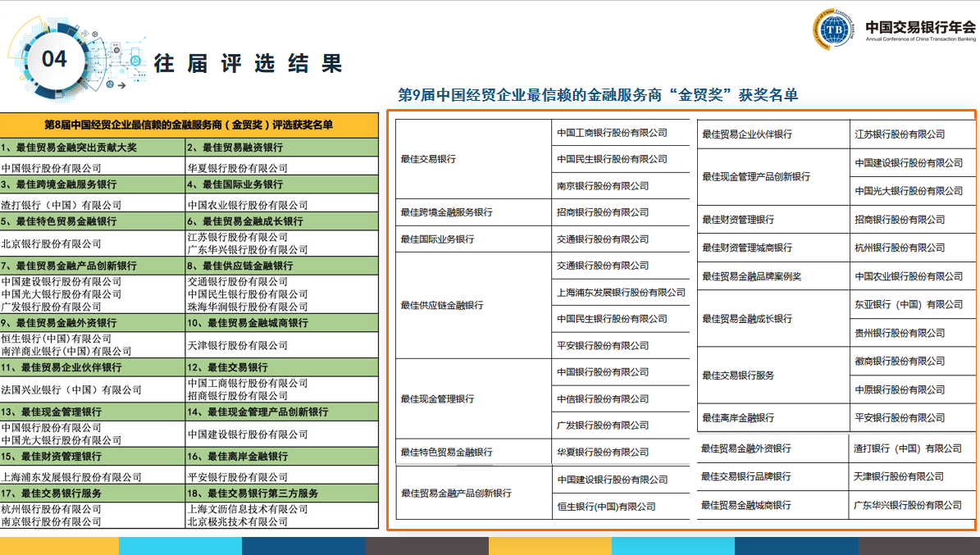The width and height of the screenshot is (980, 555).
Task: Select 最佳贸易金融品牌案例奖 award cell
Action: [751, 276]
